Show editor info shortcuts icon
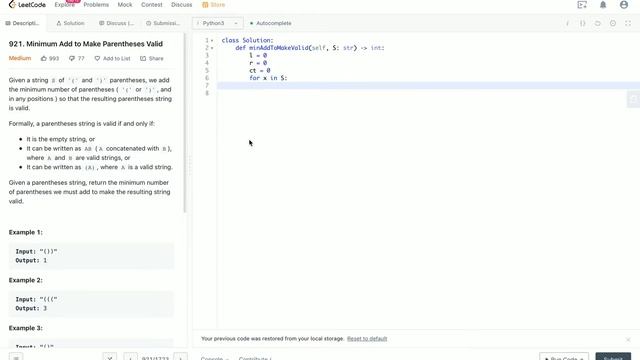Viewport: 640px width, 360px height. pos(567,23)
